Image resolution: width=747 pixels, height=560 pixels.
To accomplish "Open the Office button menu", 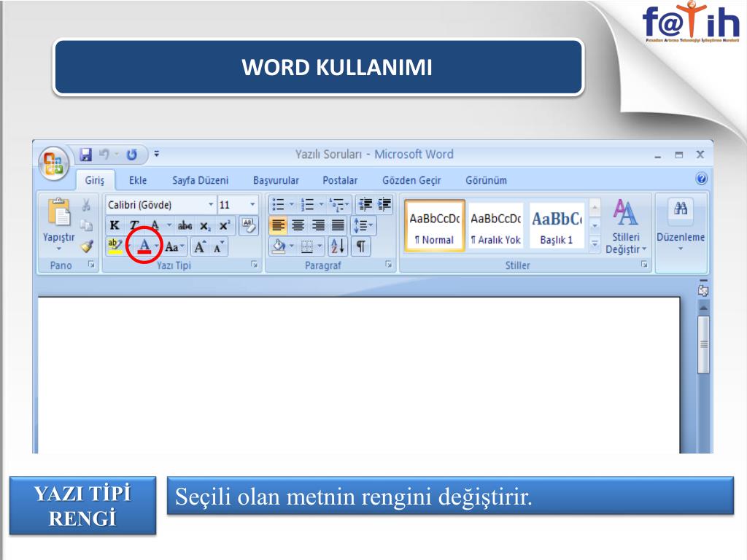I will pos(53,163).
